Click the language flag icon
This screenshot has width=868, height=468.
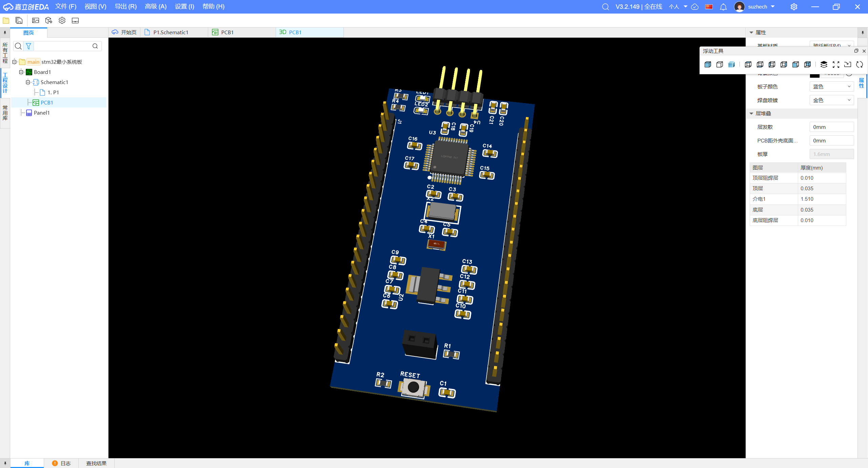coord(709,7)
